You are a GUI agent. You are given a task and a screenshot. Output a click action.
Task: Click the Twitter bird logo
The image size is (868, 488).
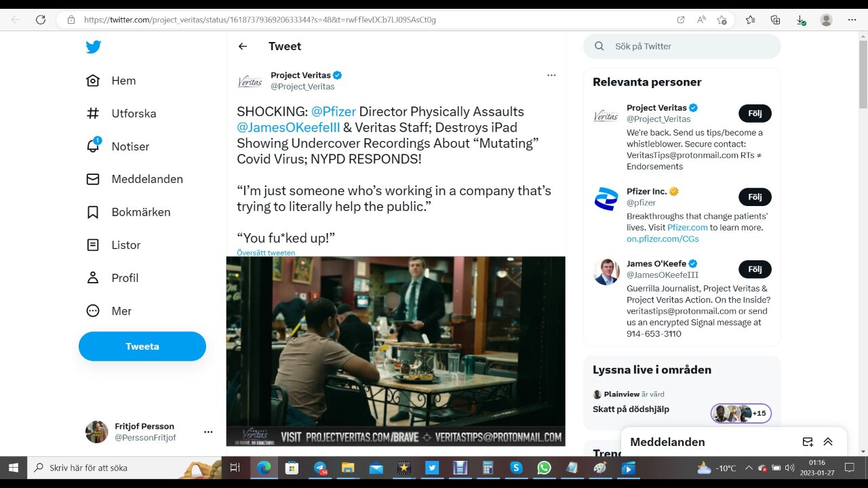(94, 47)
